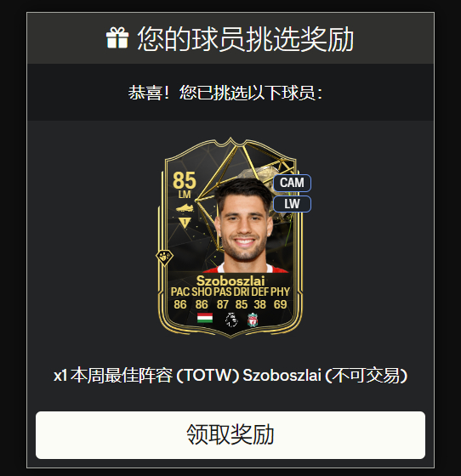Click the 恭喜 congratulation message text

point(225,93)
